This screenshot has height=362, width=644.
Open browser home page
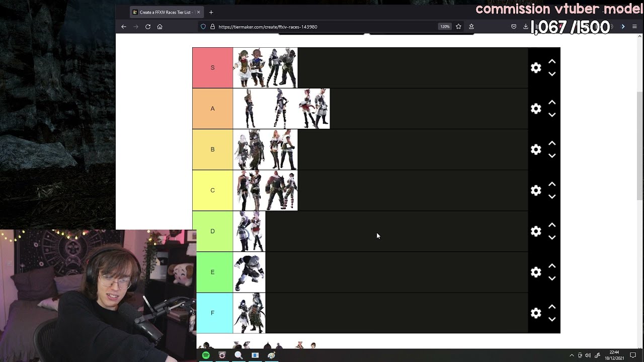[160, 27]
